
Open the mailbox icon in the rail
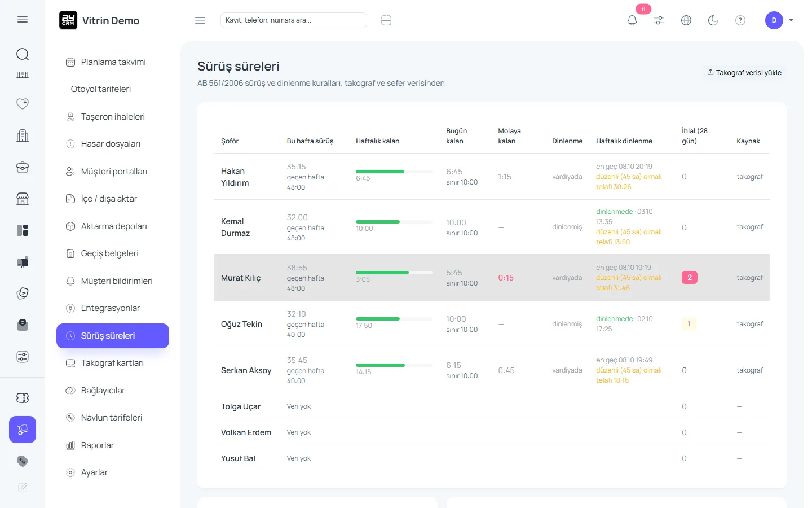tap(23, 262)
